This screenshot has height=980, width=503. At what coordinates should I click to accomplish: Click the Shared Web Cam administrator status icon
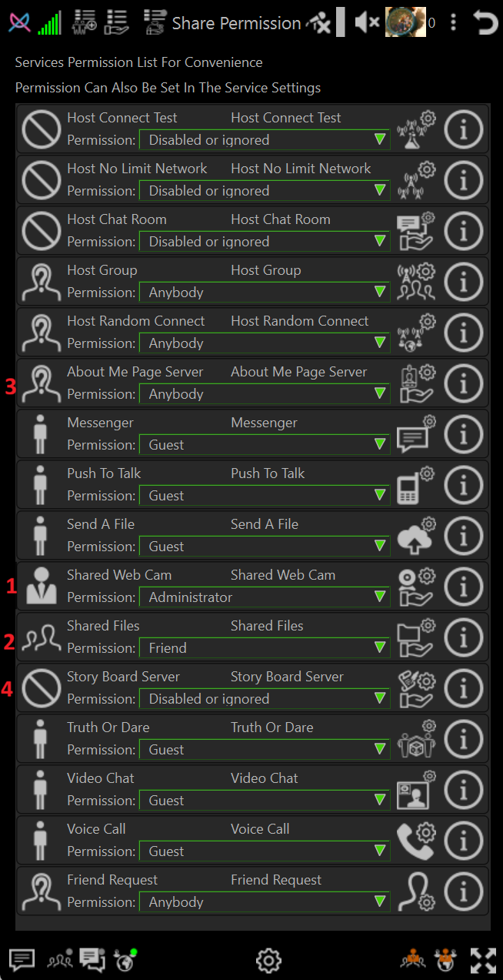[42, 587]
